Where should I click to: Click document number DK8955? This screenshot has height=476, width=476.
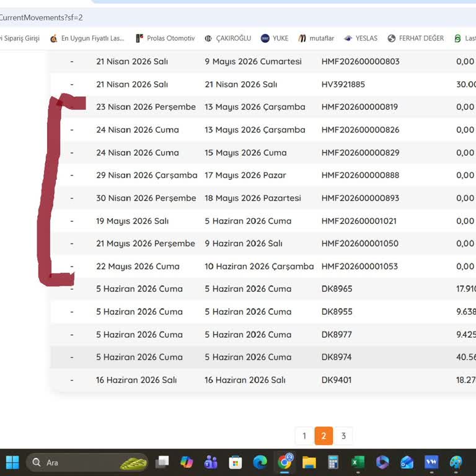(x=337, y=312)
